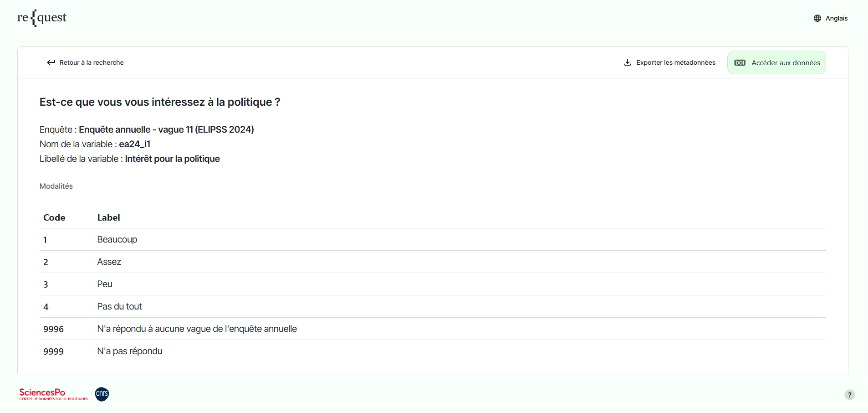Go back via Retour à la recherche

tap(91, 62)
